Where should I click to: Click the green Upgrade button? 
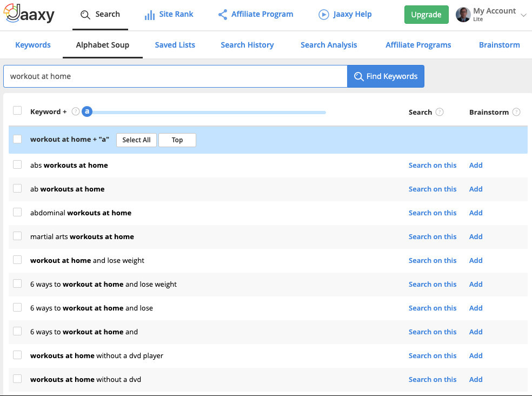click(426, 15)
